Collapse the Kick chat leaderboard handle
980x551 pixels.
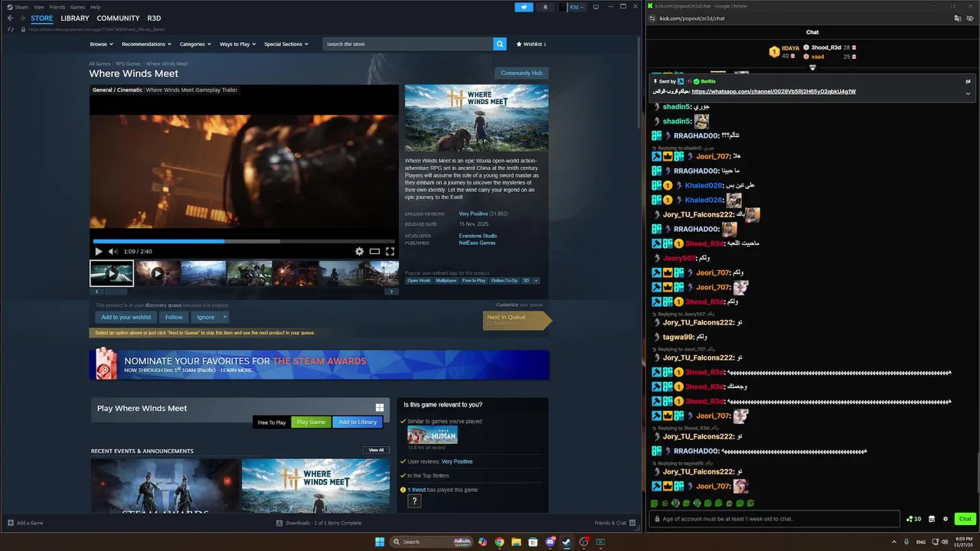[x=812, y=67]
